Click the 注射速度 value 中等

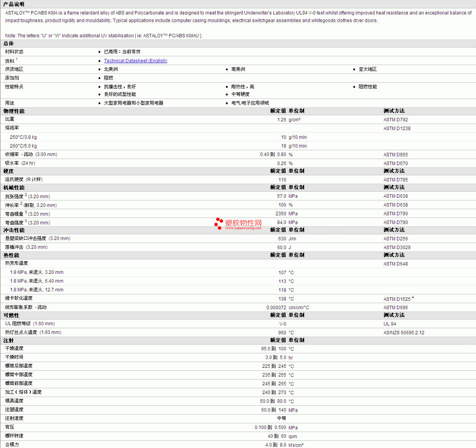[282, 419]
